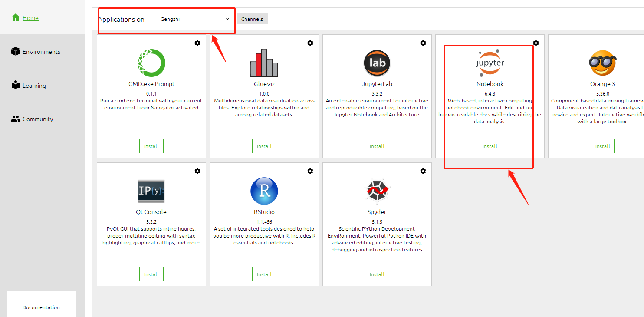Open settings gear for CMD.exe Prompt
The height and width of the screenshot is (317, 644).
tap(197, 43)
